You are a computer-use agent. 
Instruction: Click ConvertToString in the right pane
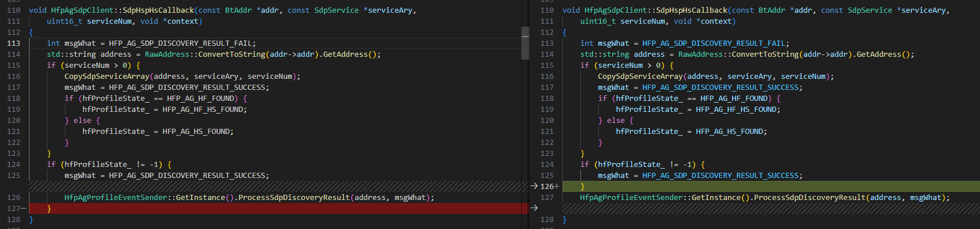point(765,54)
